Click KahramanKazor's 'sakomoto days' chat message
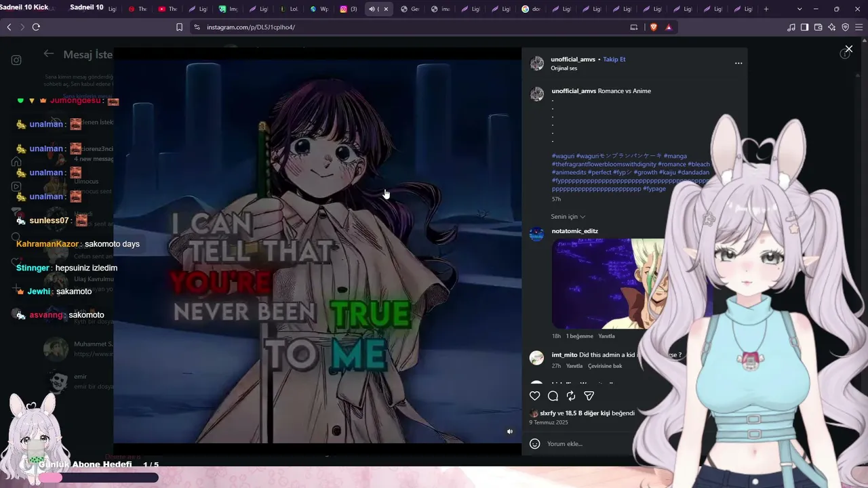868x488 pixels. (112, 244)
